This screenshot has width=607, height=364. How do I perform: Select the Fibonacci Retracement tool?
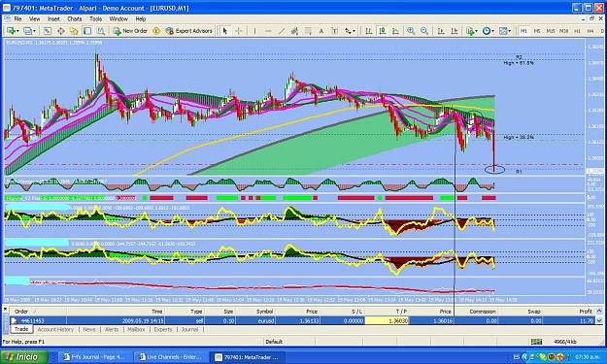tap(308, 31)
